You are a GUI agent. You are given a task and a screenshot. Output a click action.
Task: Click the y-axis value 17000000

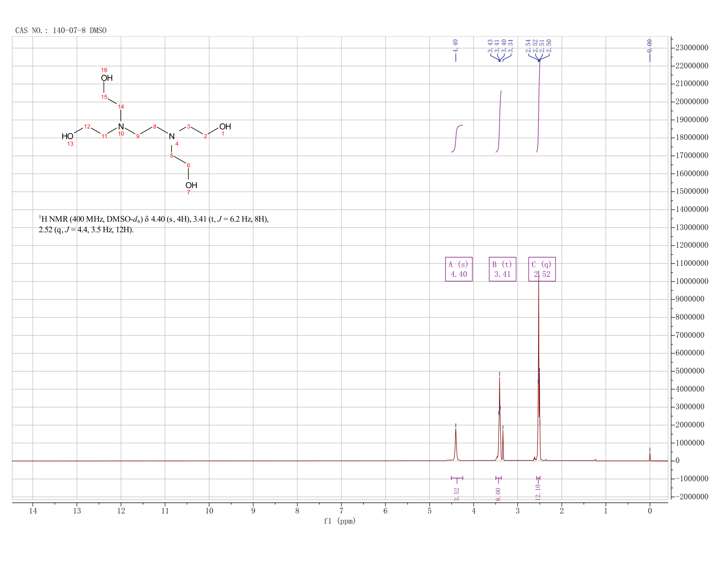click(692, 155)
